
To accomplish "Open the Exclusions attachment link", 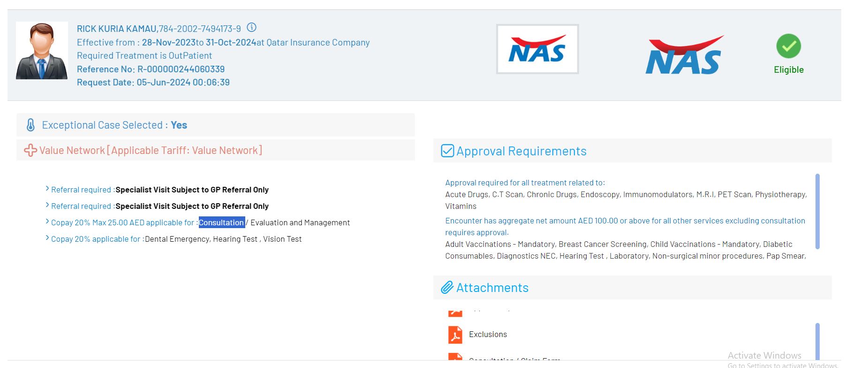I will coord(488,335).
